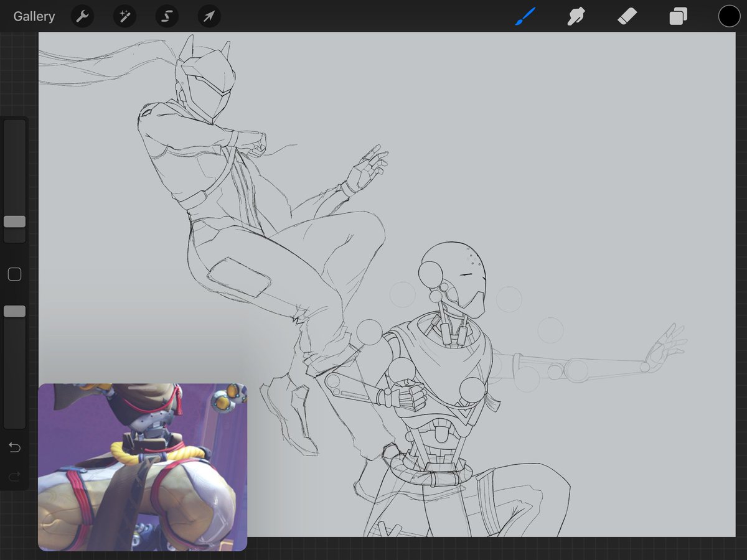747x560 pixels.
Task: Activate the Transform arrow tool
Action: click(209, 16)
